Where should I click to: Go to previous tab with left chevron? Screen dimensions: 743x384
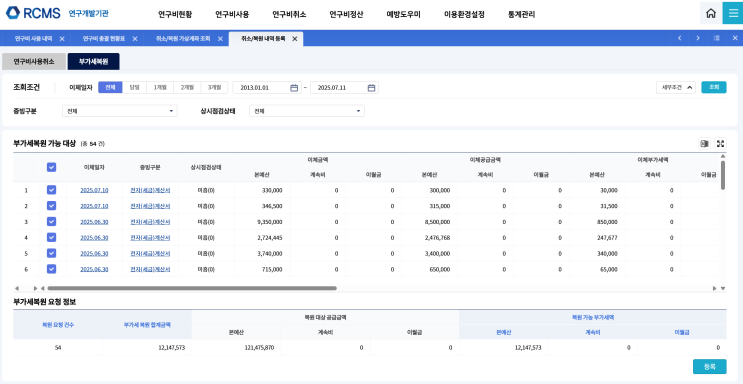click(x=680, y=38)
